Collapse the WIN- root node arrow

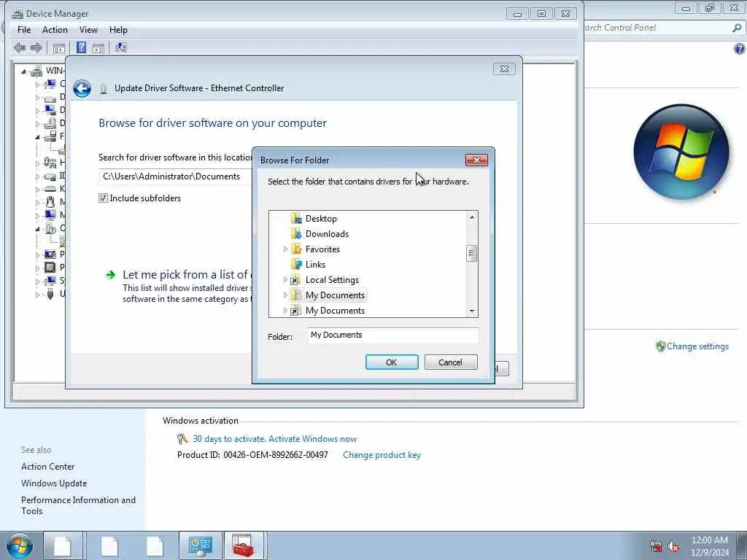[23, 71]
